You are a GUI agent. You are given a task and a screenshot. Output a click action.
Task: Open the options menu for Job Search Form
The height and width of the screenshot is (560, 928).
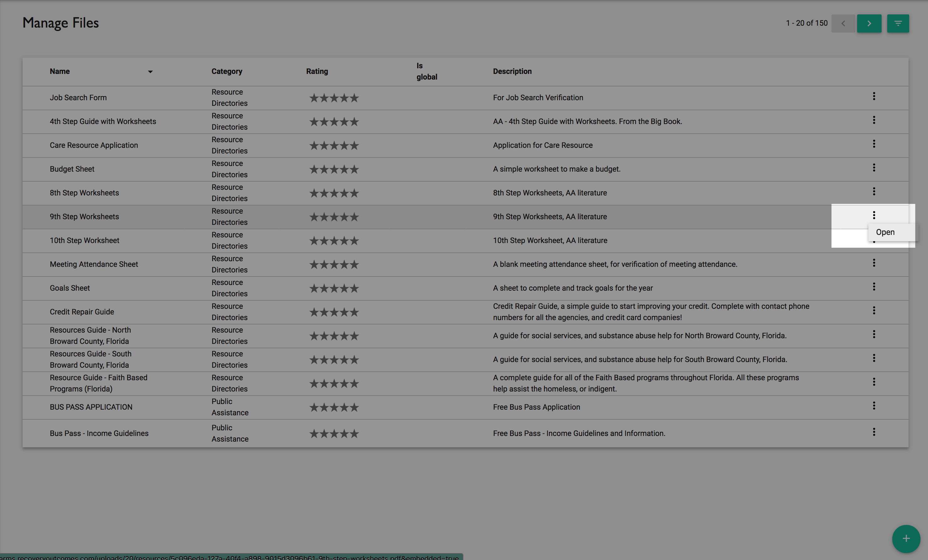[x=874, y=96]
